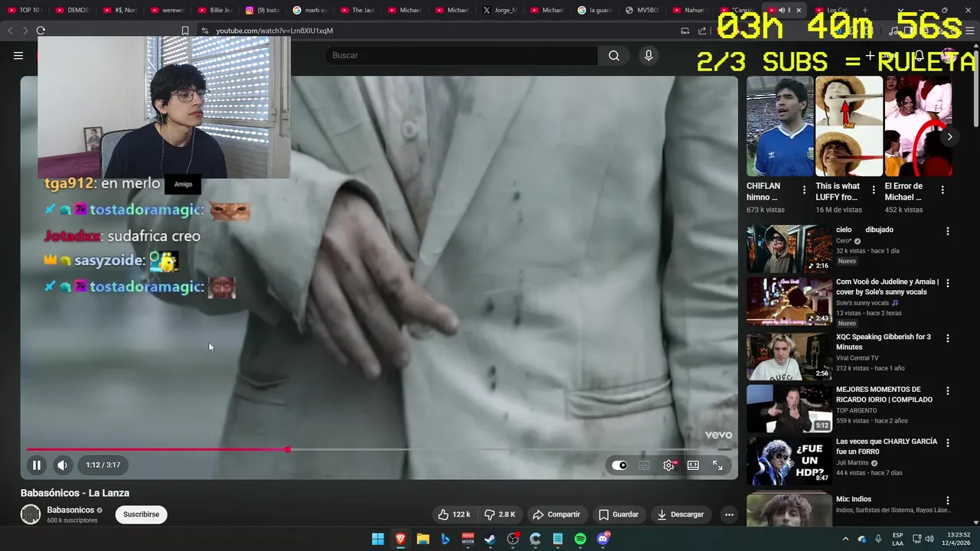This screenshot has height=551, width=980.
Task: Open the taskbar clock showing 13:23:52
Action: [956, 539]
